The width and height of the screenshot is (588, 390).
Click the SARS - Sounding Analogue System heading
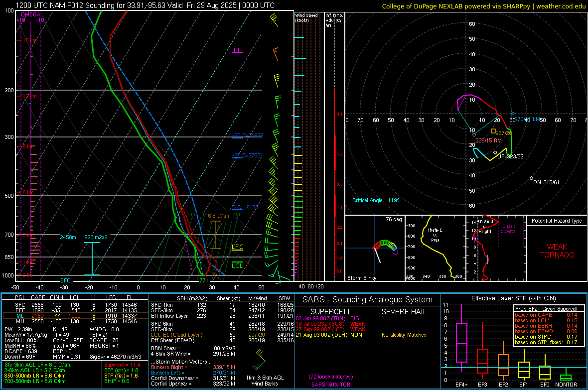368,300
